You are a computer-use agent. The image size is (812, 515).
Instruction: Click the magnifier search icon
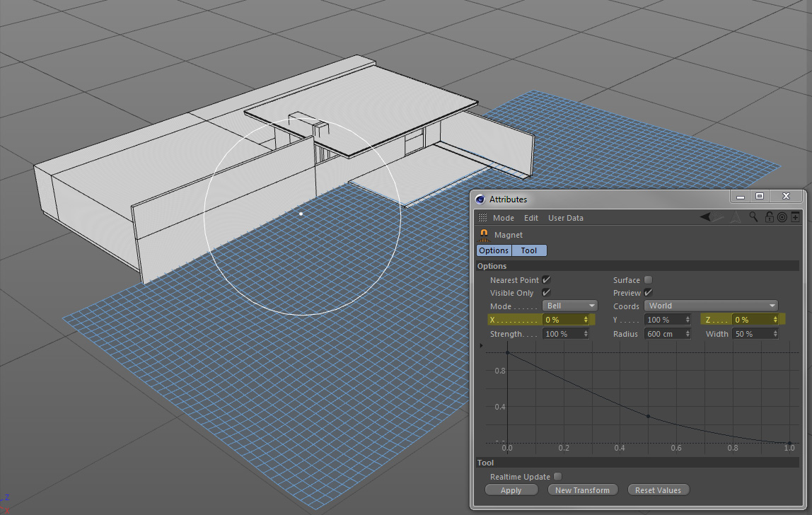click(x=755, y=217)
